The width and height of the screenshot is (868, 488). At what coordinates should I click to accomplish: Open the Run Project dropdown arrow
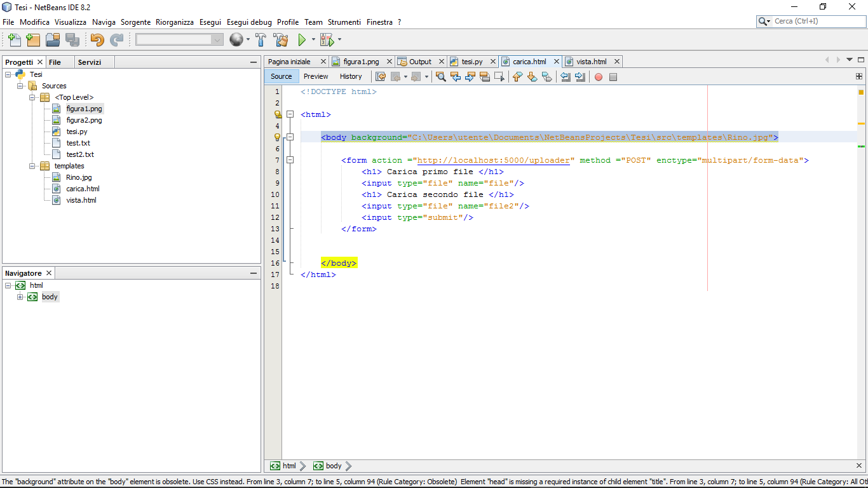coord(313,40)
